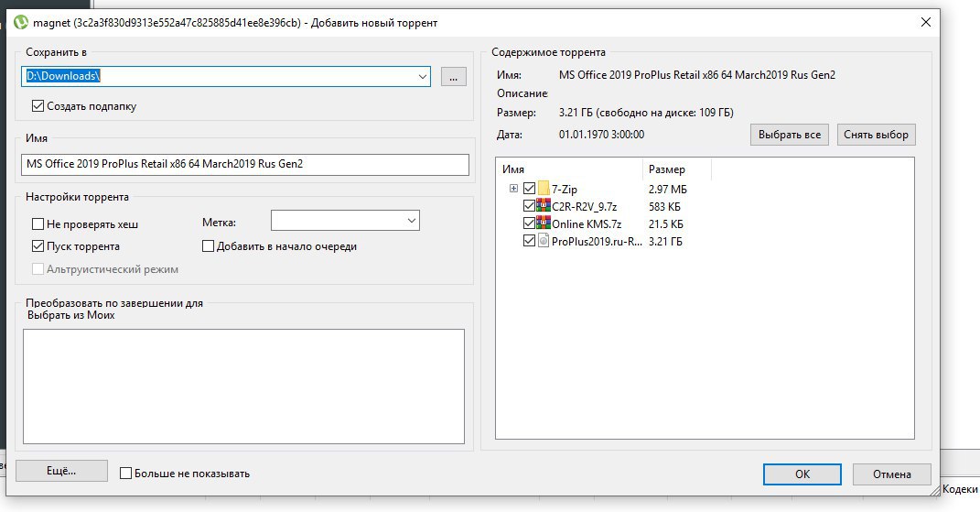Click the ProPlus2019 disc image icon
The width and height of the screenshot is (980, 512).
pyautogui.click(x=544, y=241)
